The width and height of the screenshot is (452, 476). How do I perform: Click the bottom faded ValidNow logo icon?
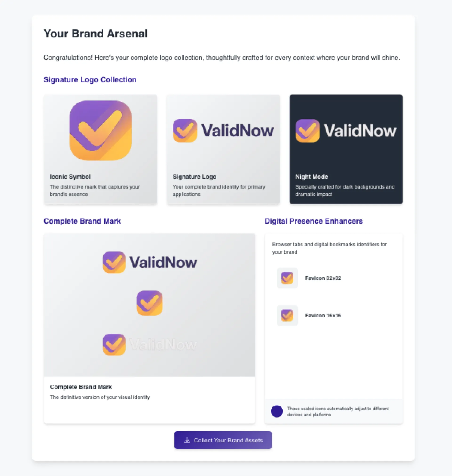click(x=114, y=344)
